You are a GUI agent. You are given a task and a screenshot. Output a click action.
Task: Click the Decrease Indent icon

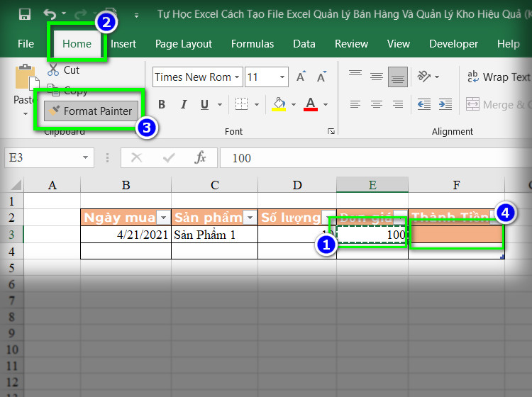tap(424, 104)
